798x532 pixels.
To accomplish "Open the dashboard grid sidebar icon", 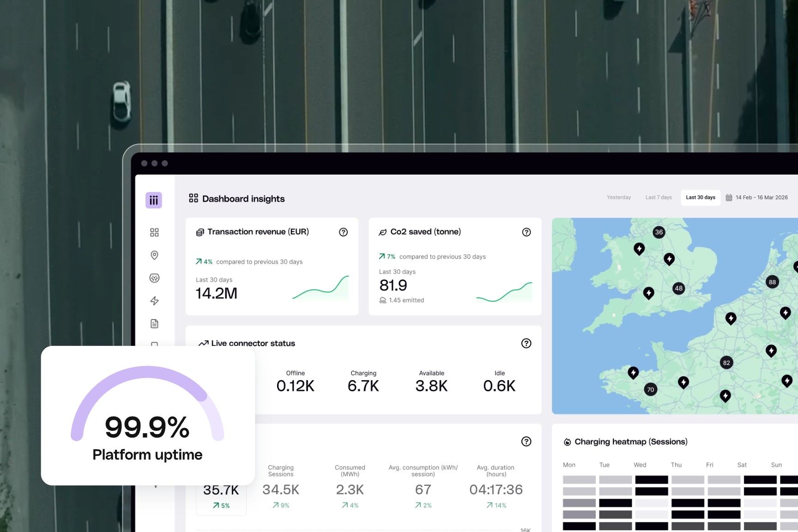I will pos(154,232).
